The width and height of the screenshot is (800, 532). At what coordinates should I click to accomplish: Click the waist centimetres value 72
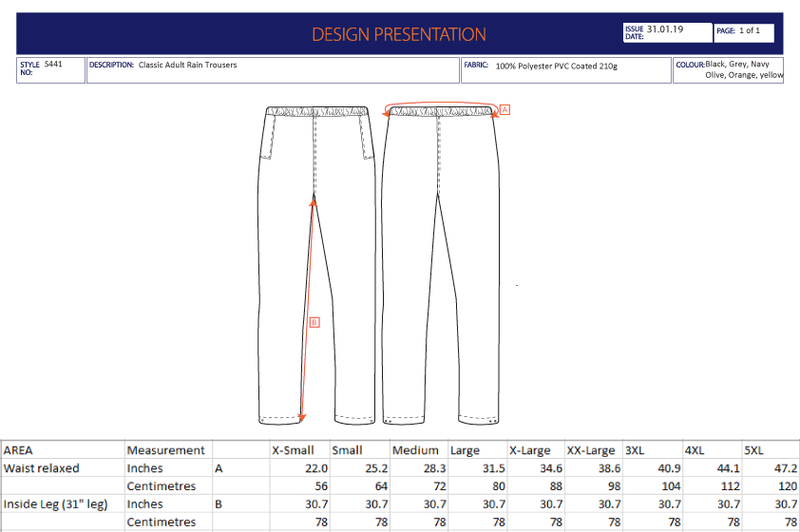tap(440, 486)
